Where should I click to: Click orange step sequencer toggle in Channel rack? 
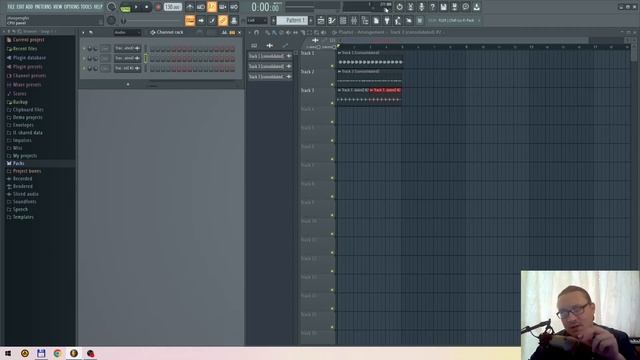[232, 32]
